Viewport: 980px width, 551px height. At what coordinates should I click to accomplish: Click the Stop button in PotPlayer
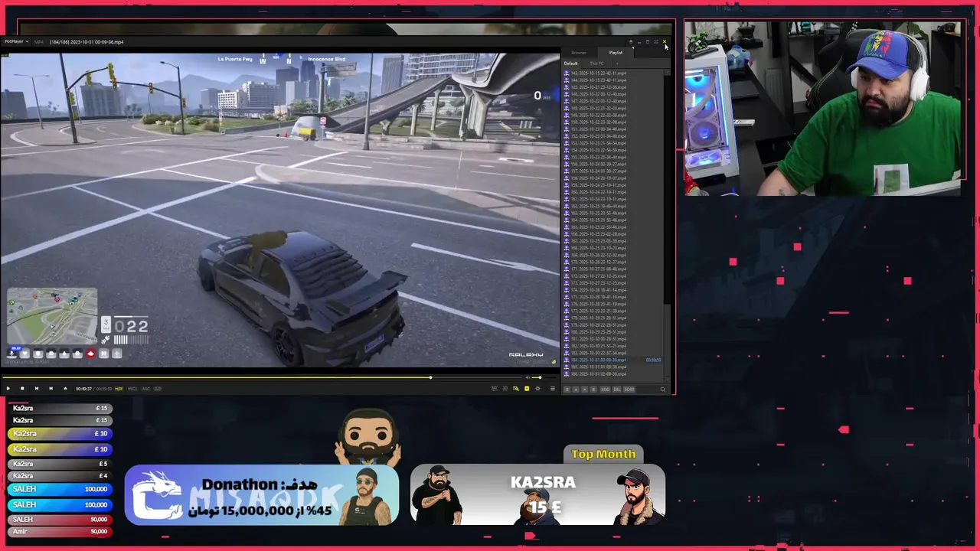[x=22, y=389]
